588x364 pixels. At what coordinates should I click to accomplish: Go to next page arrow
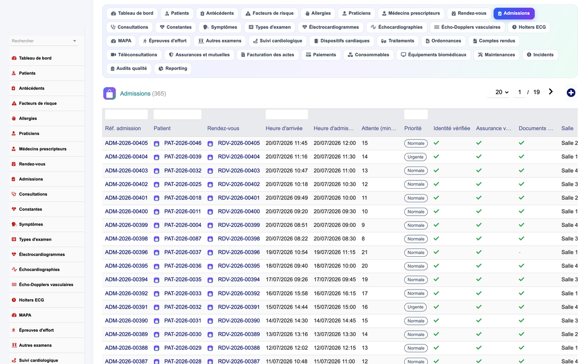(551, 92)
